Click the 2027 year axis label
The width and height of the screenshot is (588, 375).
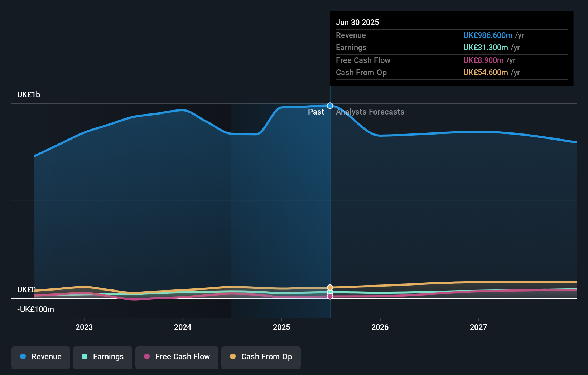pyautogui.click(x=479, y=327)
